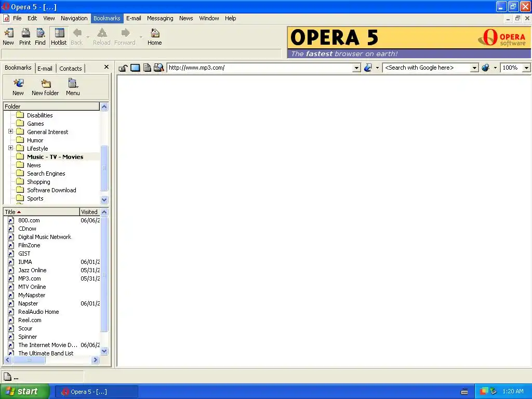The height and width of the screenshot is (399, 532).
Task: Click the Search with Google field
Action: click(427, 68)
